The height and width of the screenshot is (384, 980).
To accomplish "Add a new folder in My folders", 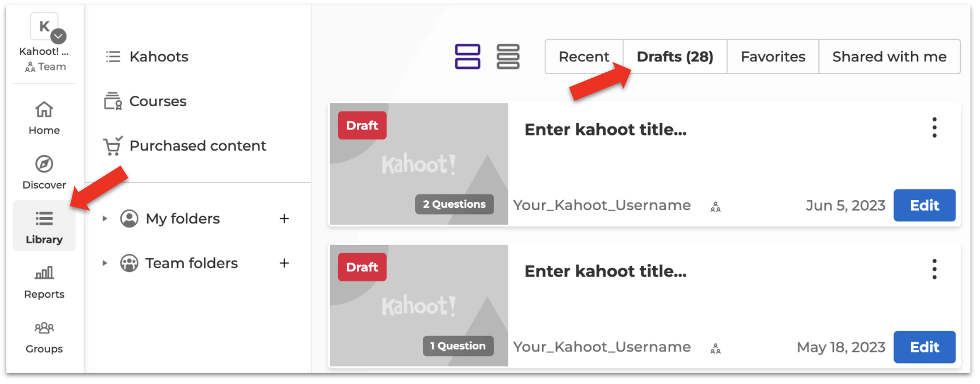I will click(284, 219).
